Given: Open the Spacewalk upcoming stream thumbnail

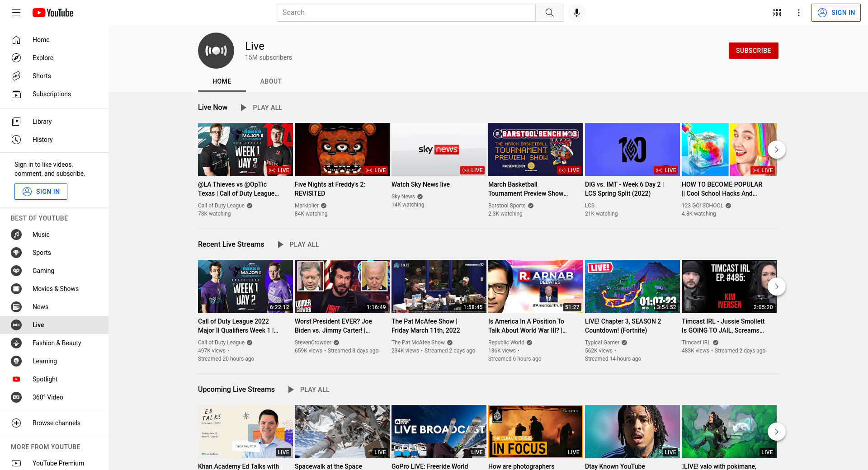Looking at the screenshot, I should [342, 432].
